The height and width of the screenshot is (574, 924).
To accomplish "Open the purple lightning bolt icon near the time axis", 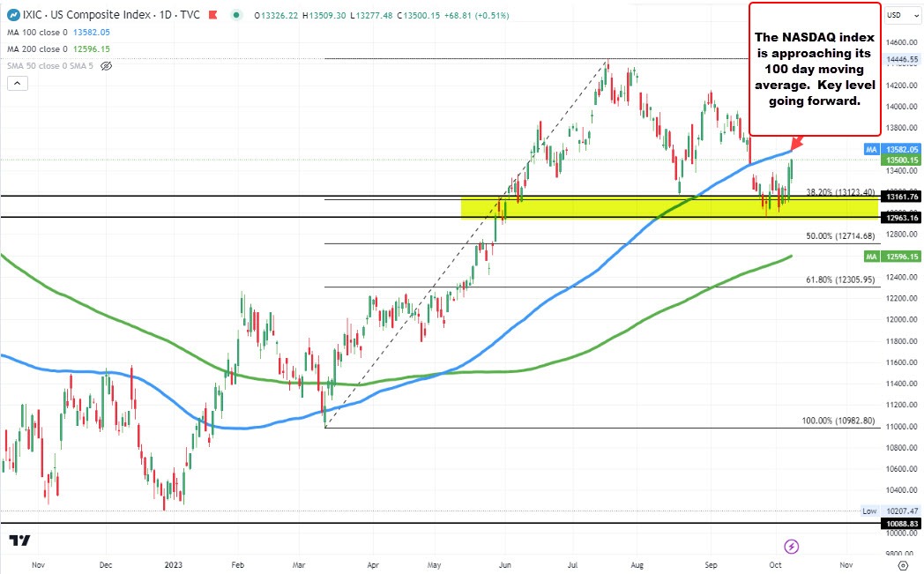I will [x=791, y=547].
